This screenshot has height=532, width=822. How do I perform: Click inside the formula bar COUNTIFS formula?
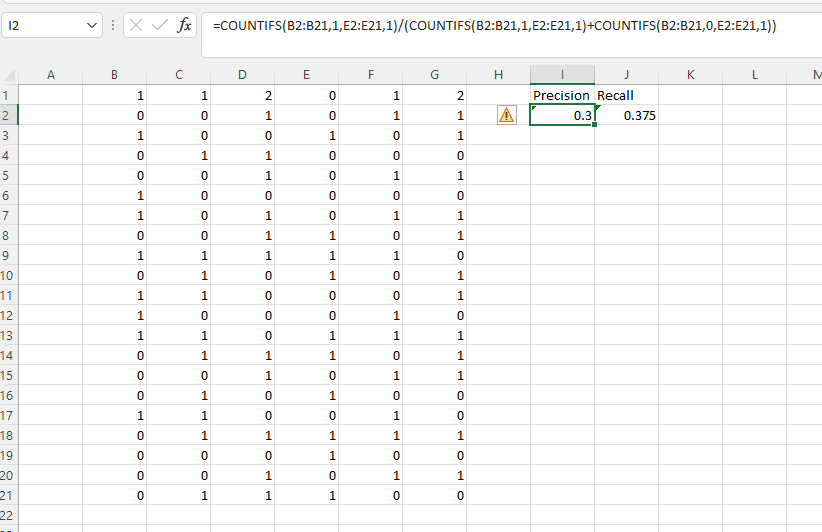click(494, 25)
